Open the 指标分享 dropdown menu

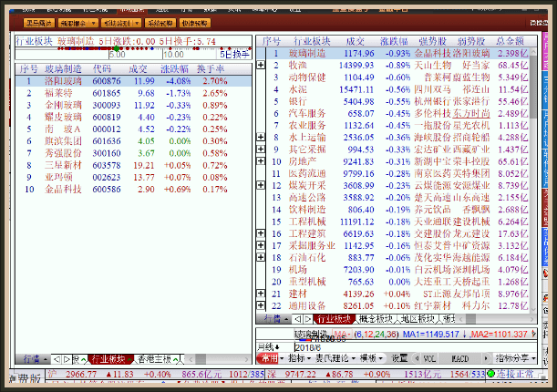coord(516,358)
